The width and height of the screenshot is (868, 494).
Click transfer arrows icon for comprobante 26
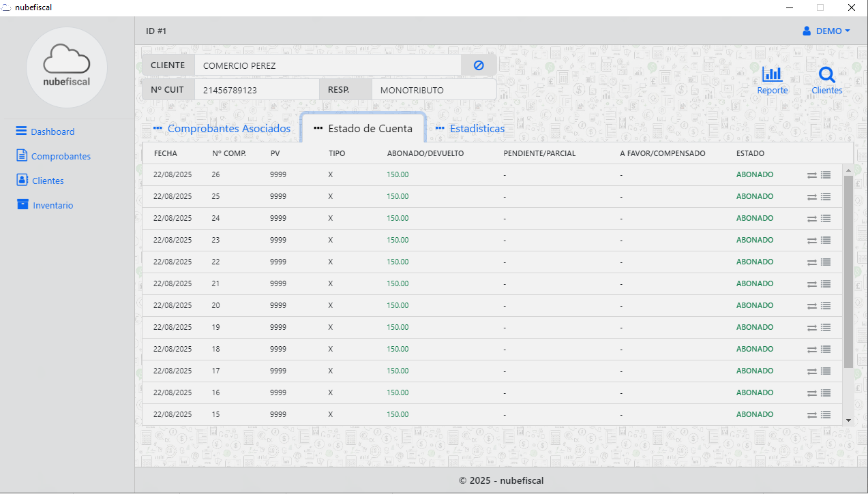coord(811,175)
